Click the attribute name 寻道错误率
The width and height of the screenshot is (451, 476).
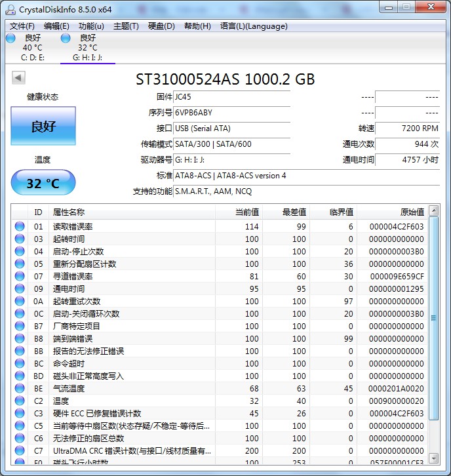pyautogui.click(x=73, y=276)
